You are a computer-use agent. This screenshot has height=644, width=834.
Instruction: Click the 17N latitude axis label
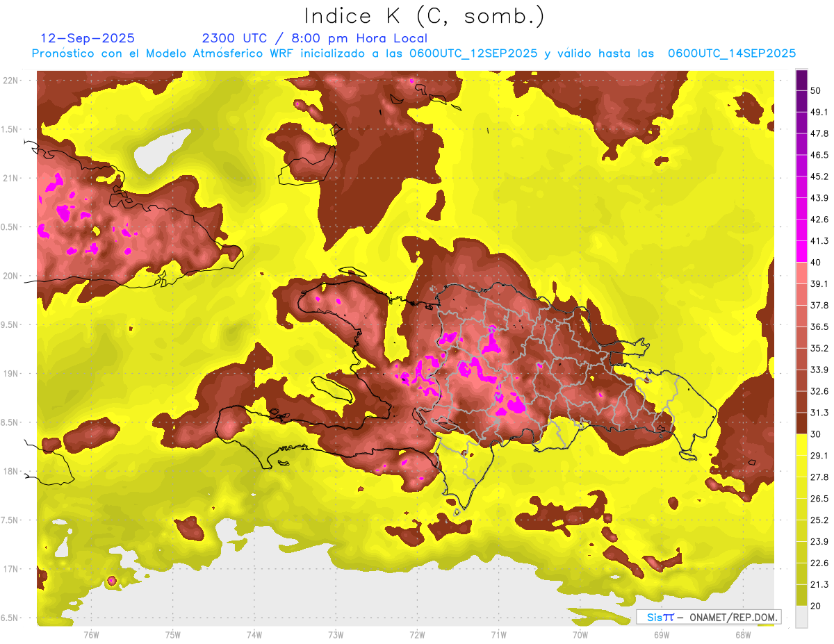pos(10,569)
